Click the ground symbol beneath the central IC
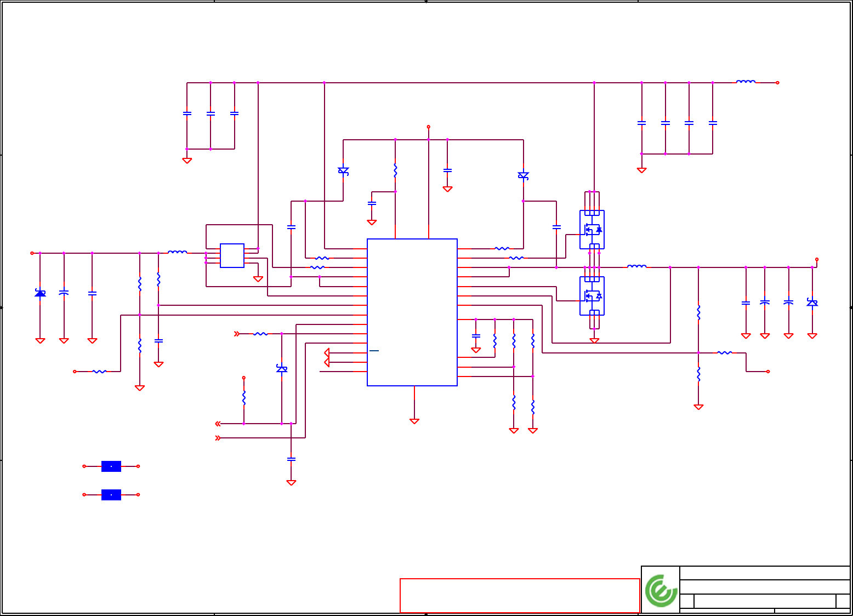This screenshot has height=616, width=853. 414,421
